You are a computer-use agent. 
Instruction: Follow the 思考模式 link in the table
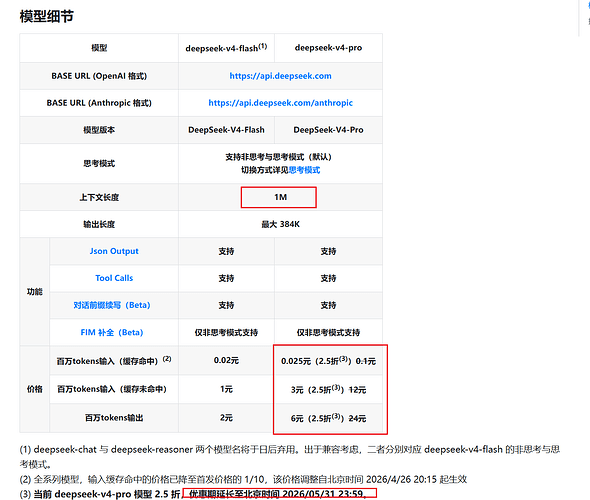pos(304,170)
